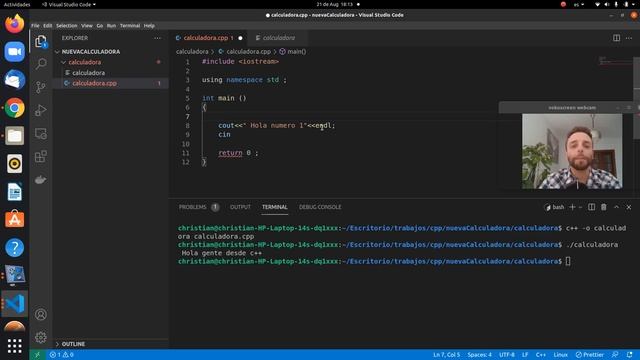This screenshot has height=360, width=640.
Task: Click Linux configuration in status bar
Action: coord(560,355)
